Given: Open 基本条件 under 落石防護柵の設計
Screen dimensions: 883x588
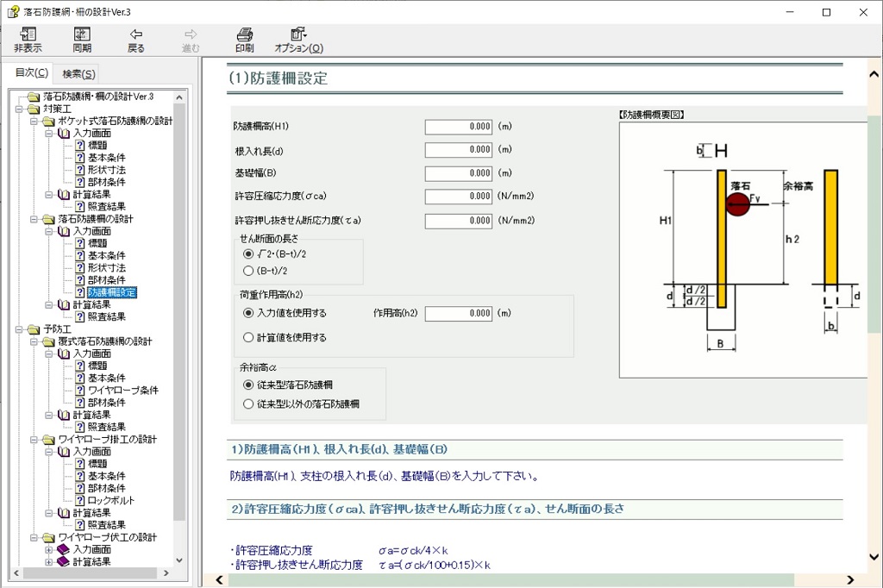Looking at the screenshot, I should 106,256.
